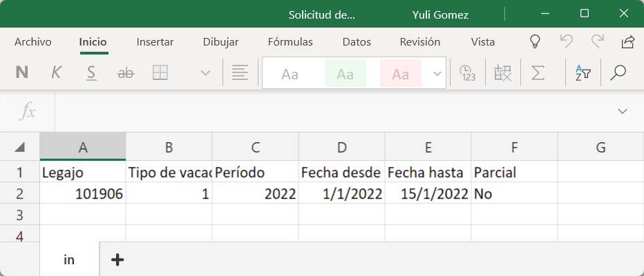
Task: Click the insert and delete cells icon
Action: click(502, 72)
